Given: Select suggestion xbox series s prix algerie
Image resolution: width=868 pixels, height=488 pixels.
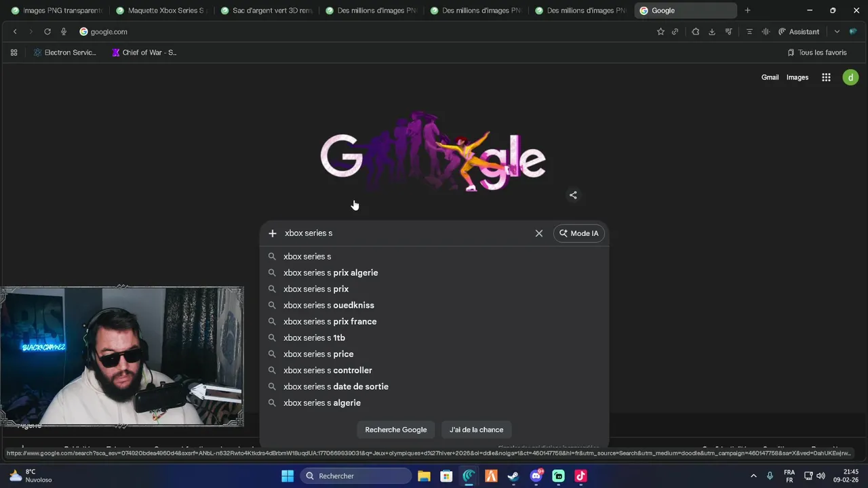Looking at the screenshot, I should (x=434, y=272).
